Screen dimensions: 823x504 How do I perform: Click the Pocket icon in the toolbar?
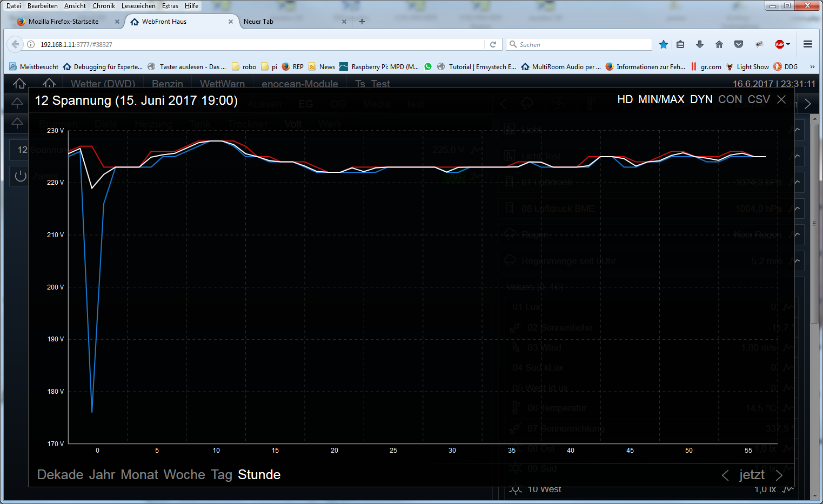click(x=739, y=44)
